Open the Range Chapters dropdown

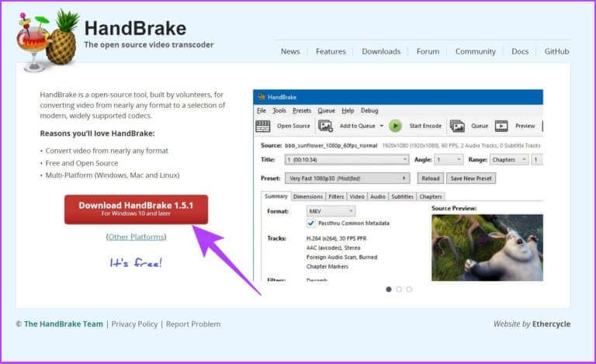509,160
